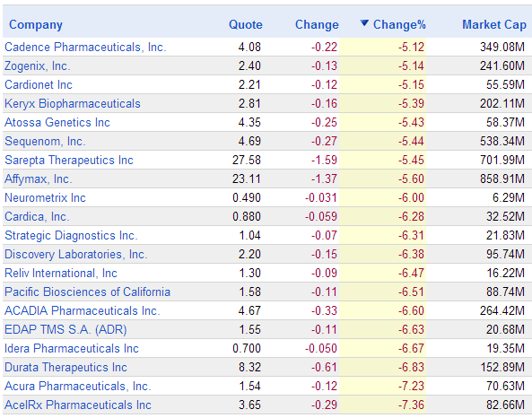Open Cardionet Inc company page
Screen dimensions: 532x418
[39, 85]
